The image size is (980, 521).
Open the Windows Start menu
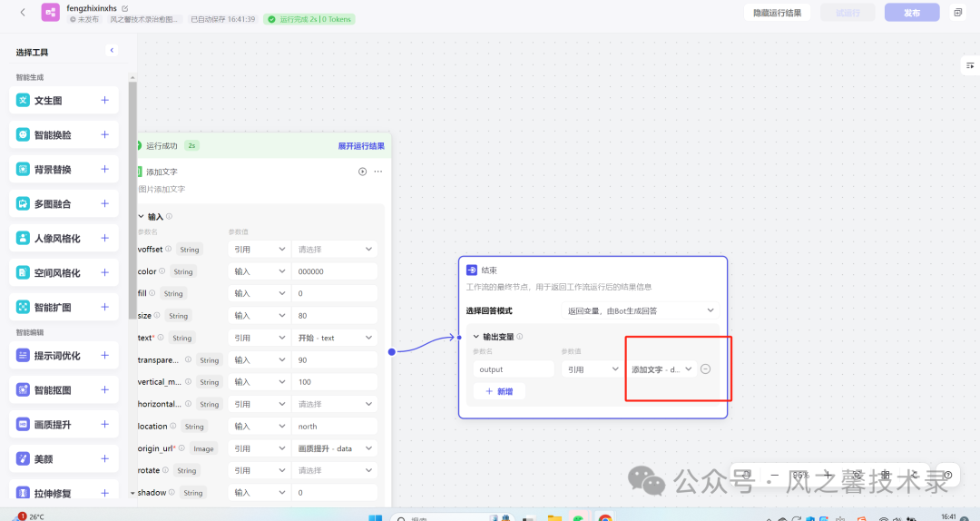375,518
